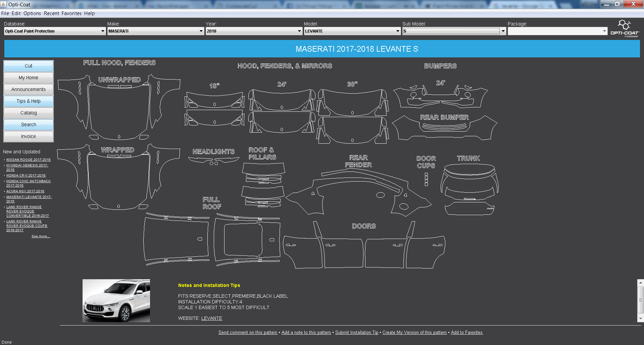Open Range Rover Evoque Convertible link

(x=28, y=211)
